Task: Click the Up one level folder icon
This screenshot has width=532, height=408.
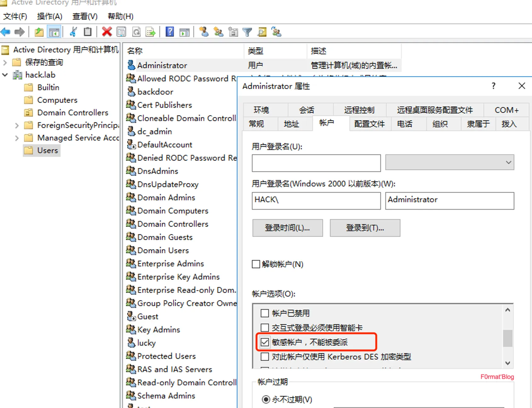Action: 39,32
